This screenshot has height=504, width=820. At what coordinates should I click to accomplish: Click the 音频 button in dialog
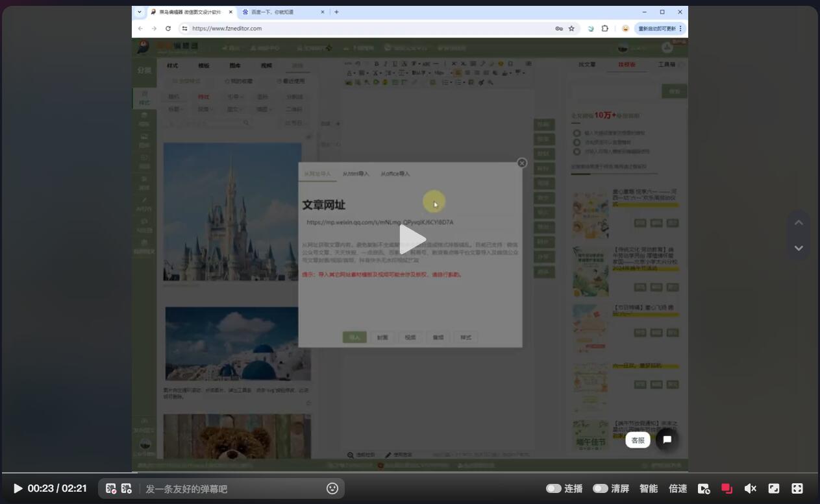coord(438,337)
